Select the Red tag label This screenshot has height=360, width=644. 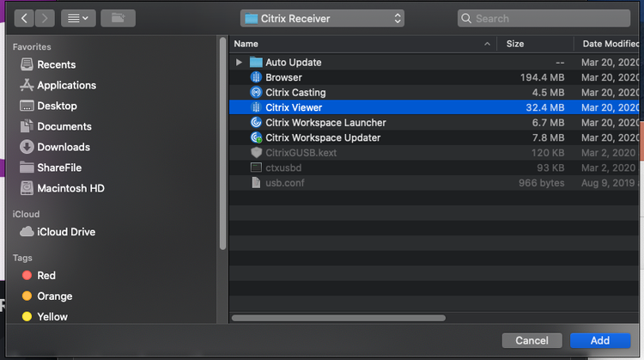point(46,276)
